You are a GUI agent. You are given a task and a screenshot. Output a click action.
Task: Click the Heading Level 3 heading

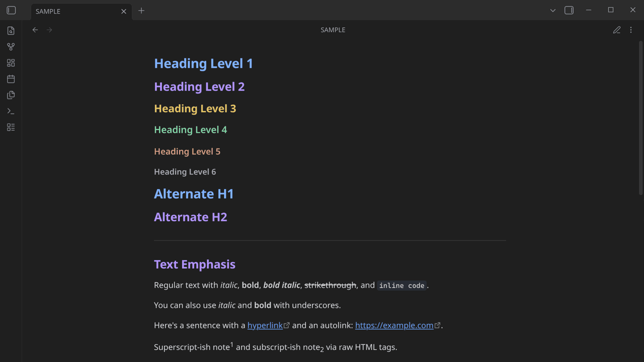(195, 109)
